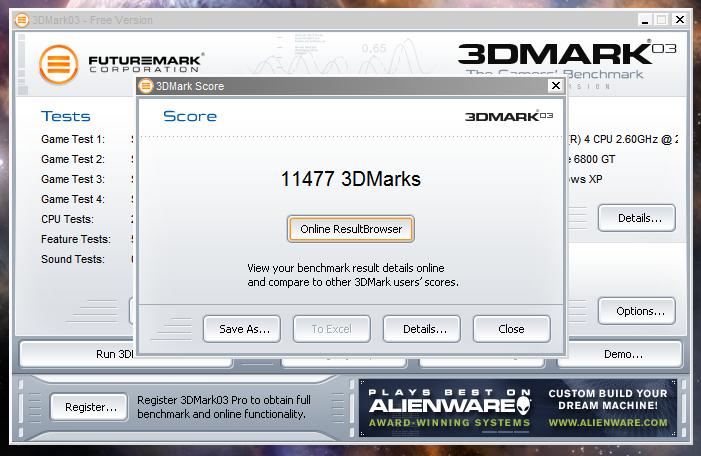Click the Register button
This screenshot has height=456, width=701.
tap(89, 407)
